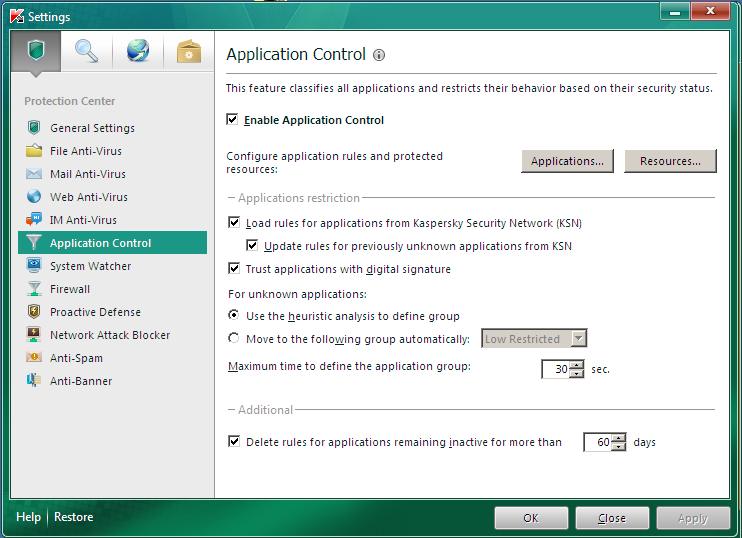Click the Resources... button
This screenshot has width=742, height=538.
(670, 161)
